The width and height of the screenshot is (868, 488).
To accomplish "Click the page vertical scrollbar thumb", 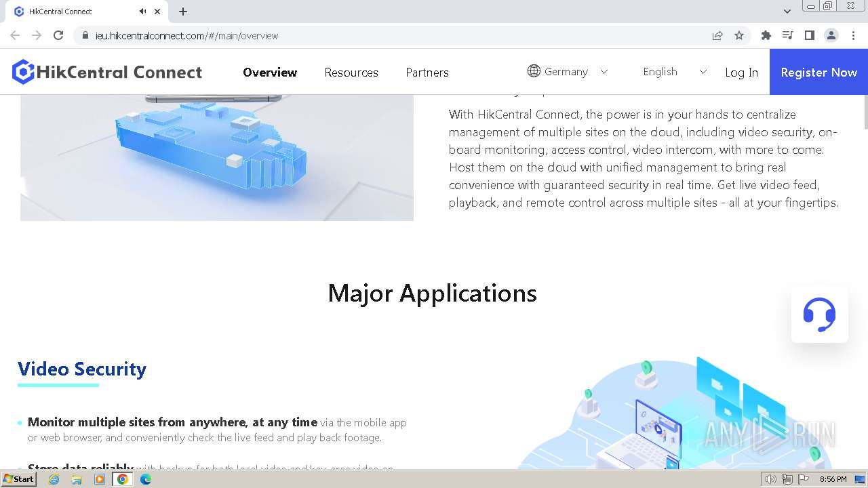I will pos(865,112).
